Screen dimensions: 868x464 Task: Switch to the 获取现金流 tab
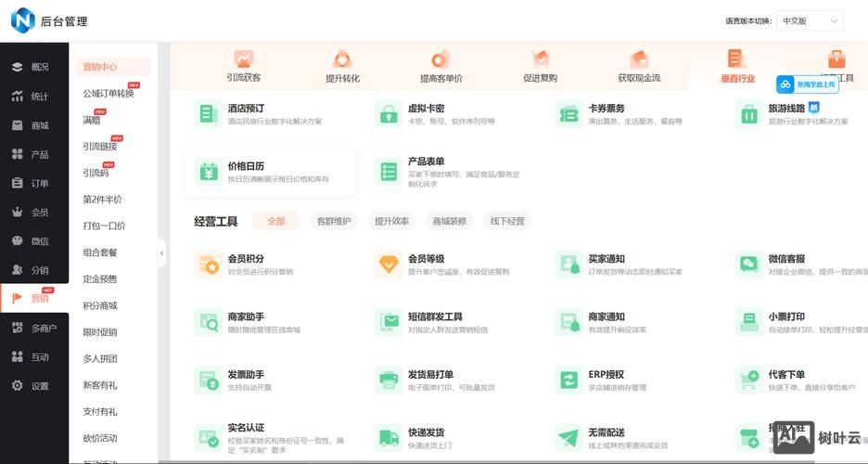pos(639,67)
